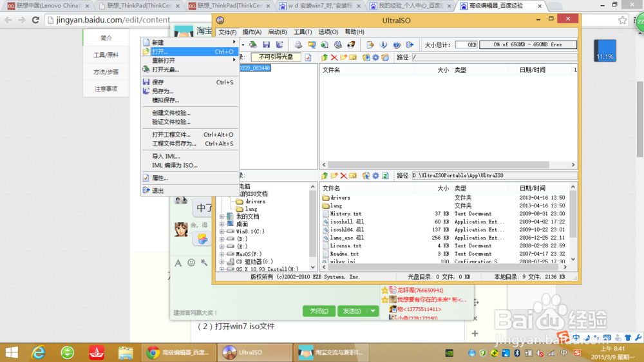Click the gear icon in local pane toolbar
Viewport: 644px width, 362px height.
[x=375, y=176]
